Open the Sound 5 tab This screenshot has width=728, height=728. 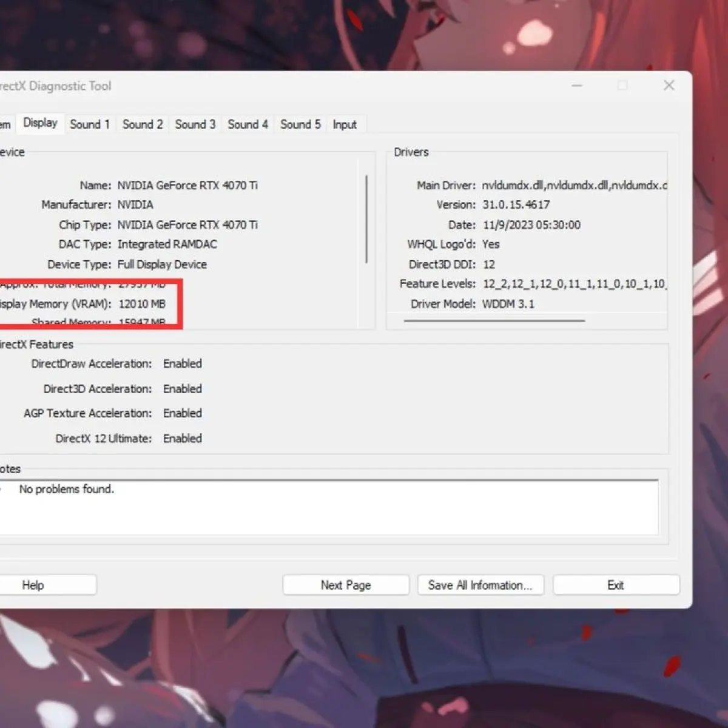click(300, 124)
